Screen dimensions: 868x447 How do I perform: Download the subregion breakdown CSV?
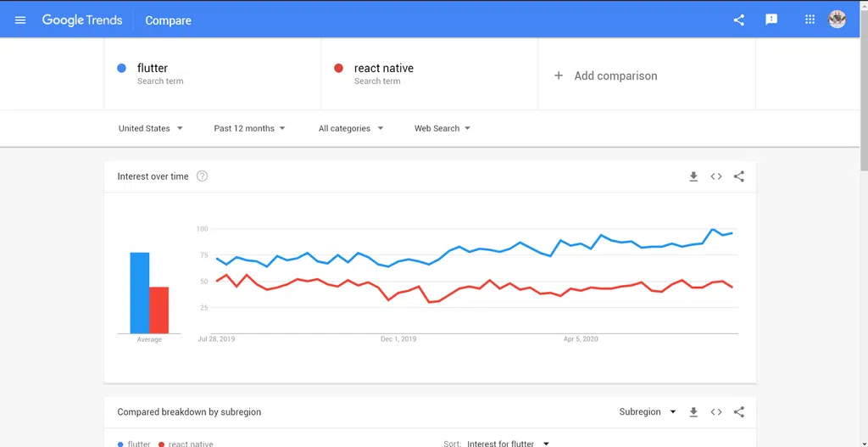pyautogui.click(x=693, y=412)
